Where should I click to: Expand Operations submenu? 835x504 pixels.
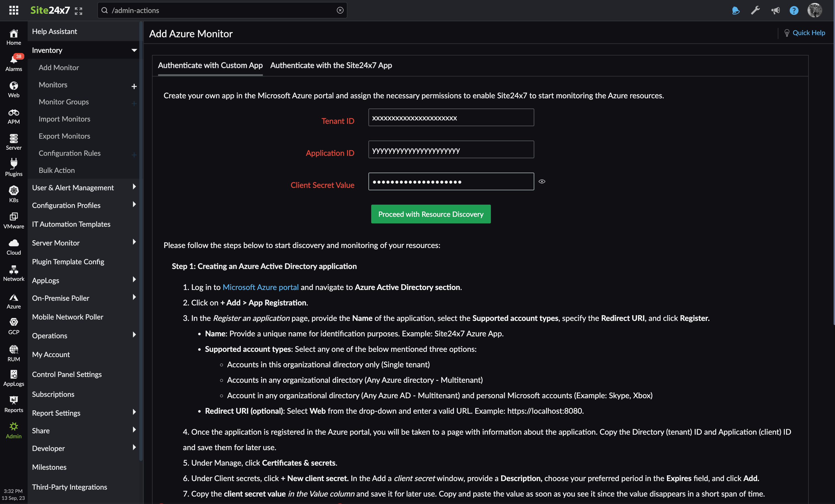[134, 334]
